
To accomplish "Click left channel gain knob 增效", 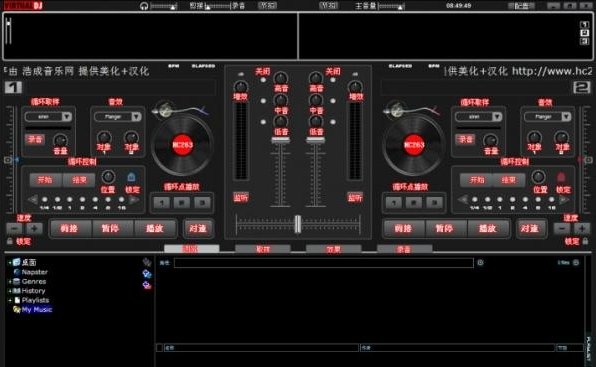I will (241, 87).
